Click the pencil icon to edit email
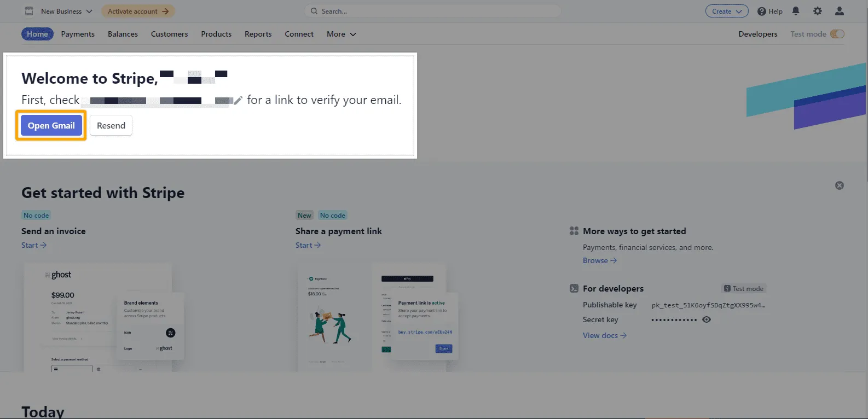Viewport: 868px width, 419px height. click(x=238, y=101)
